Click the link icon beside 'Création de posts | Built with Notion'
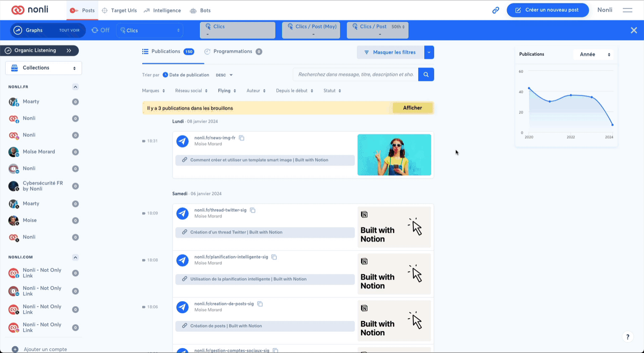The width and height of the screenshot is (644, 353). pos(184,326)
